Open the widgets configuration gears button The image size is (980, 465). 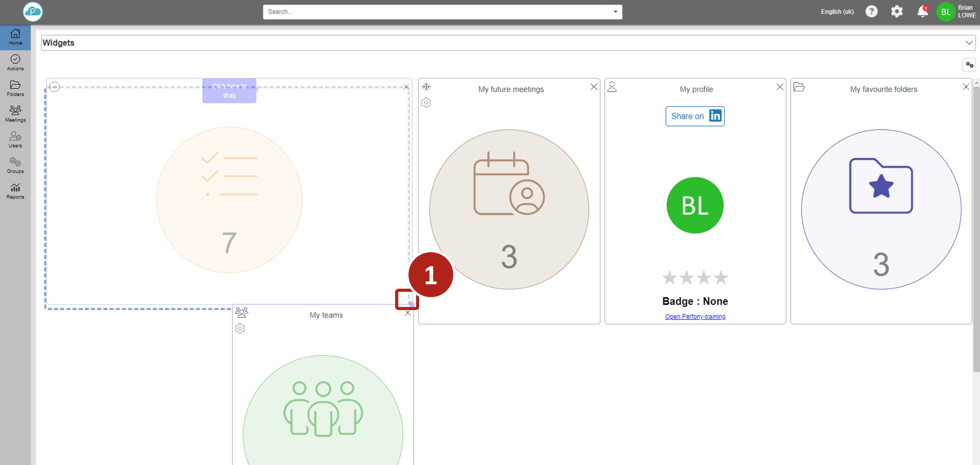tap(969, 65)
